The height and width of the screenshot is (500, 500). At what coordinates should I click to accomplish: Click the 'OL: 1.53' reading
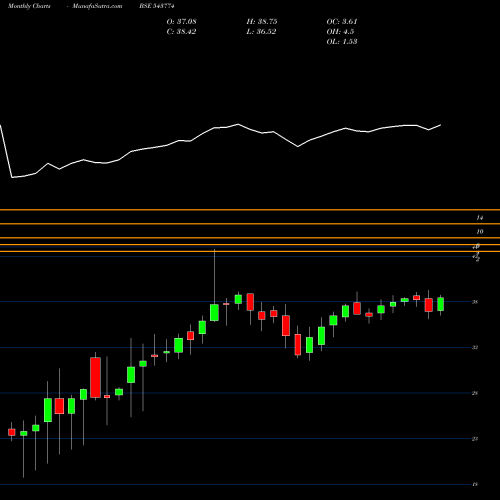click(342, 42)
